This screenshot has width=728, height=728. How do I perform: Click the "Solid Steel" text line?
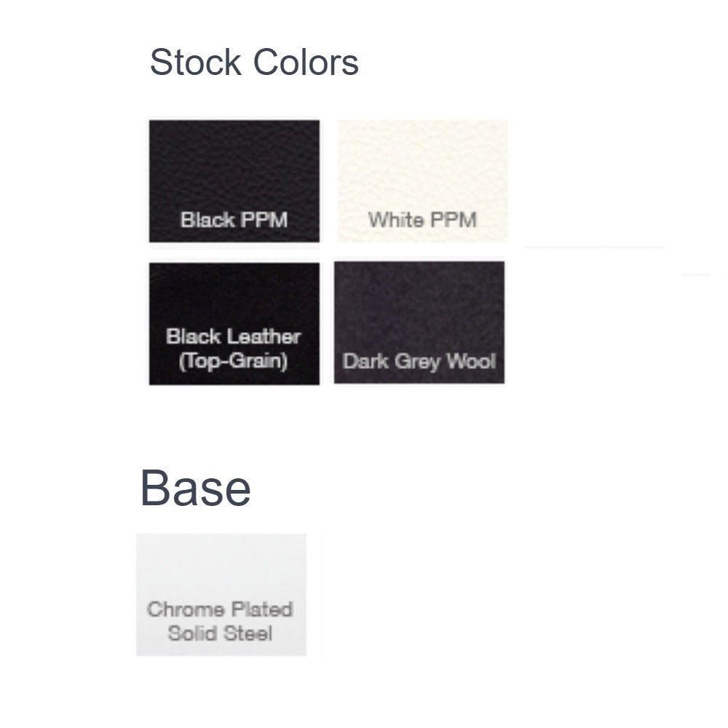(x=220, y=633)
